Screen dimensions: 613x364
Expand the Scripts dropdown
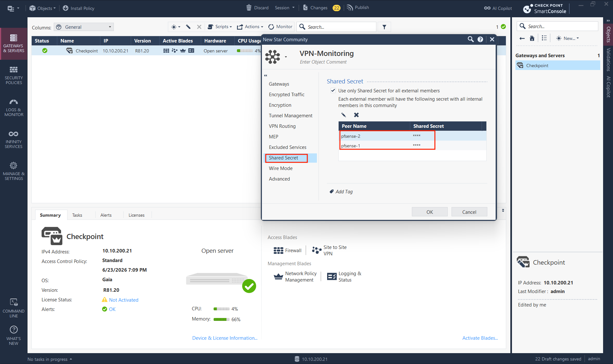(x=220, y=27)
